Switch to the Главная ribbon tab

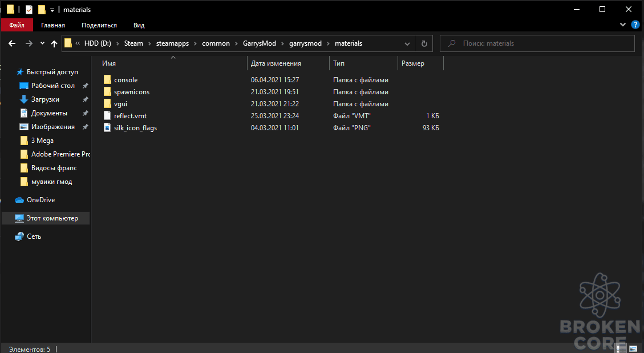(x=53, y=25)
